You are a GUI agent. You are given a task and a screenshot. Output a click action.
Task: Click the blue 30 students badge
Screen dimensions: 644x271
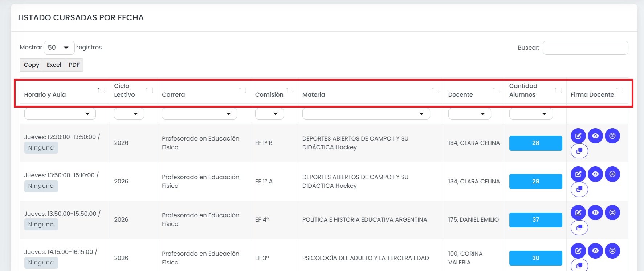point(535,258)
